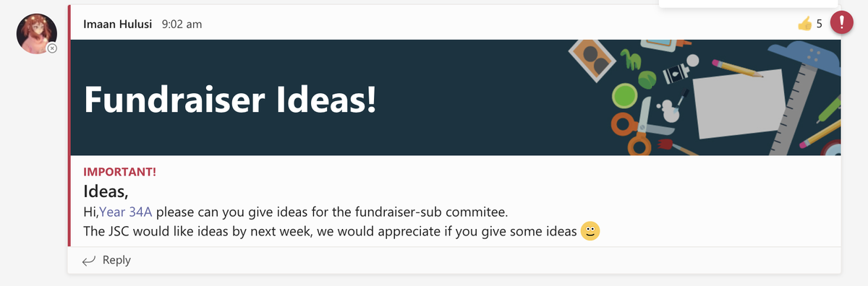Click the red important exclamation icon
This screenshot has height=286, width=868.
841,23
